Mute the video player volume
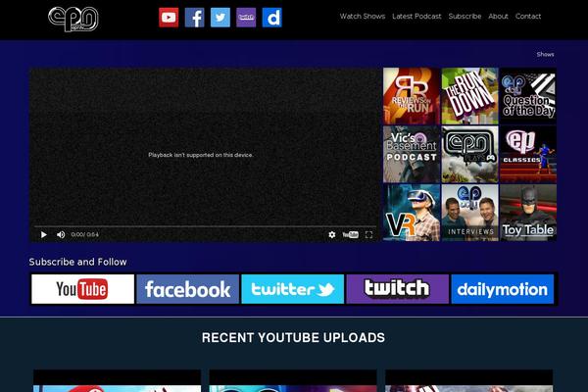 [61, 234]
